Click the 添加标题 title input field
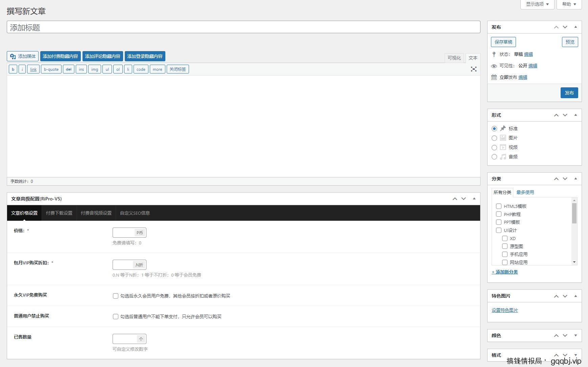The image size is (588, 367). pos(243,27)
